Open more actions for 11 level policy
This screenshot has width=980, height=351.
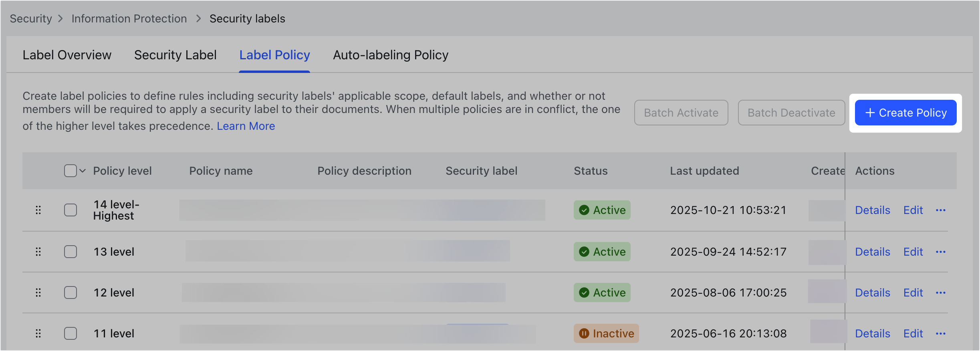tap(941, 333)
